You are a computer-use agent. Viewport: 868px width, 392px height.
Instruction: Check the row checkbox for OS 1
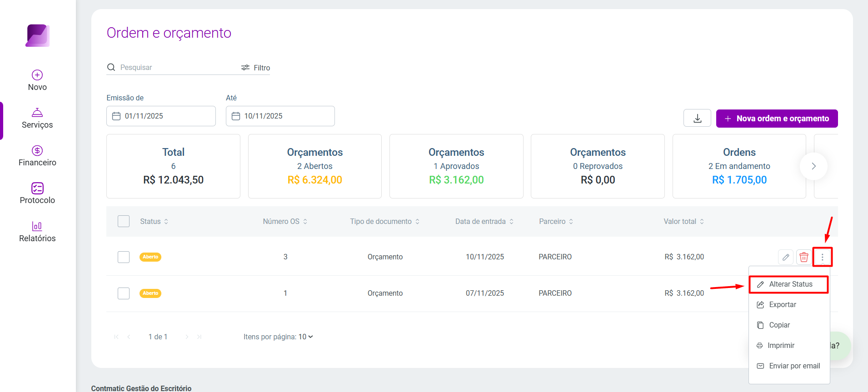[124, 293]
